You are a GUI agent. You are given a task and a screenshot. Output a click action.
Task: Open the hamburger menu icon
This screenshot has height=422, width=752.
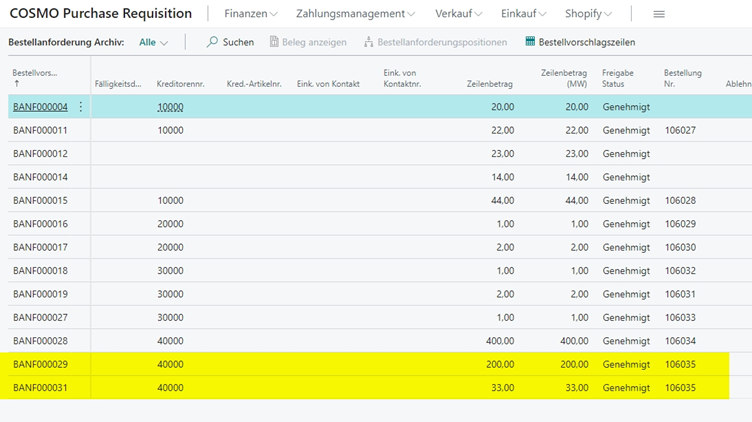click(x=659, y=14)
